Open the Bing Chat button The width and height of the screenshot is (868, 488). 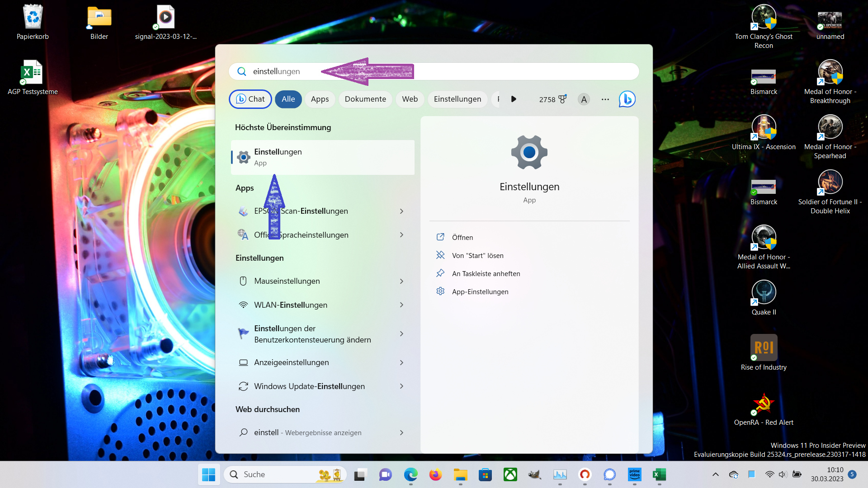pos(250,99)
